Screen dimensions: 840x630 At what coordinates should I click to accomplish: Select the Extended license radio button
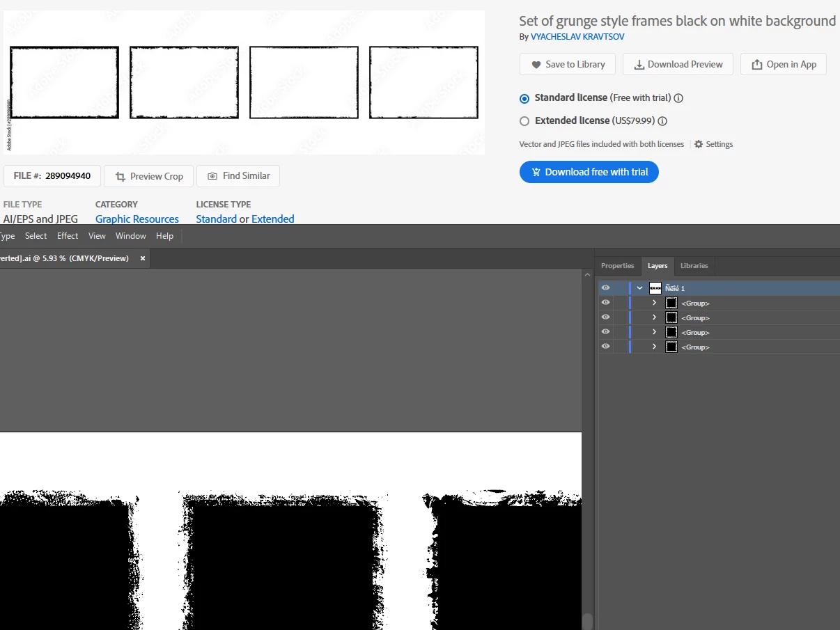tap(524, 121)
